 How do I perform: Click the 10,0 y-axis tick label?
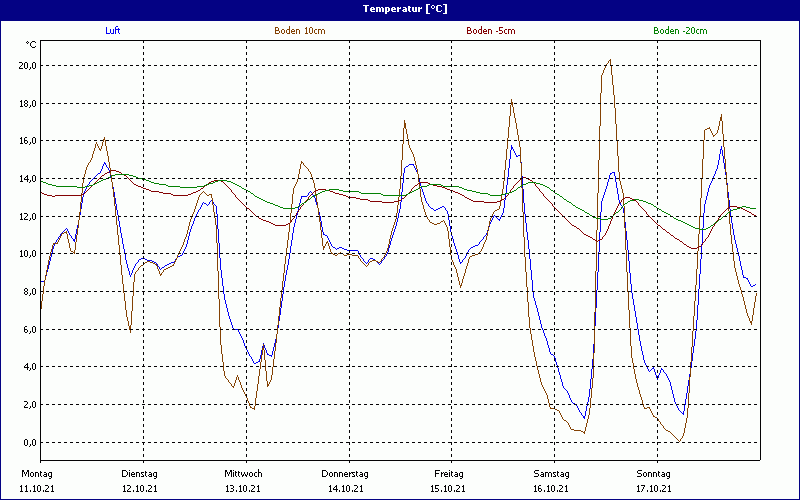click(27, 254)
